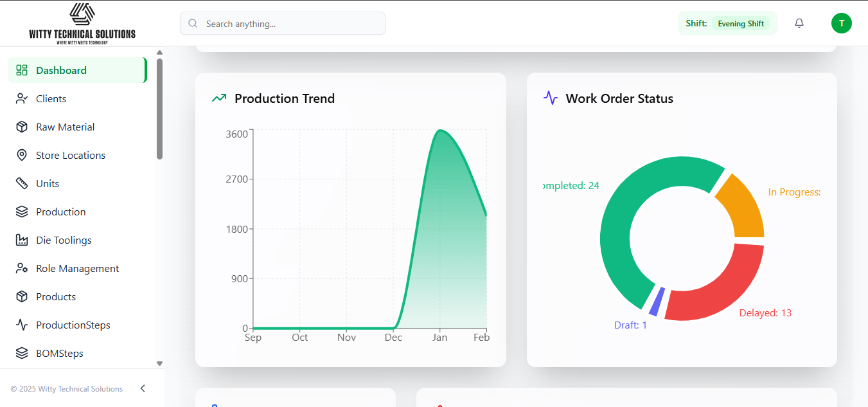Click the ProductionSteps waveform icon
868x407 pixels.
(22, 325)
